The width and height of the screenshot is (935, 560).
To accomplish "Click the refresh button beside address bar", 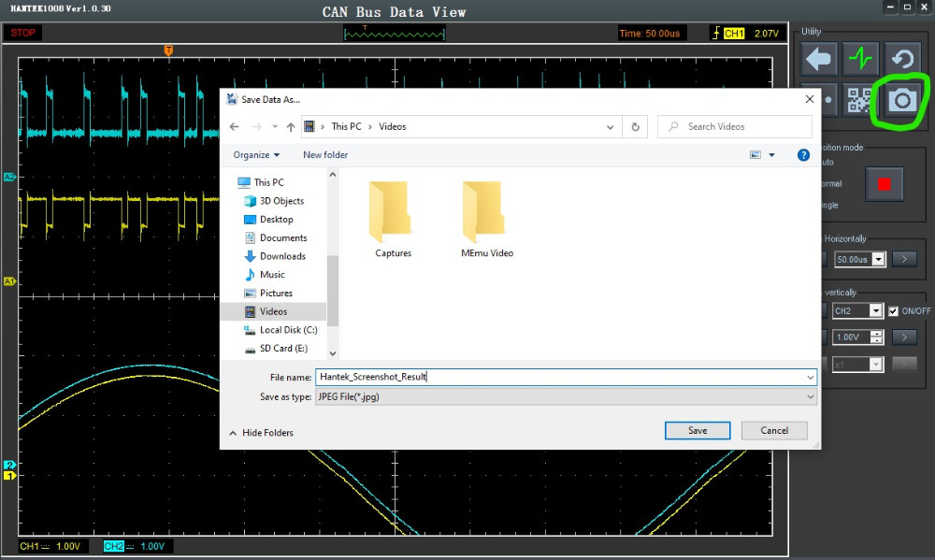I will (x=636, y=126).
